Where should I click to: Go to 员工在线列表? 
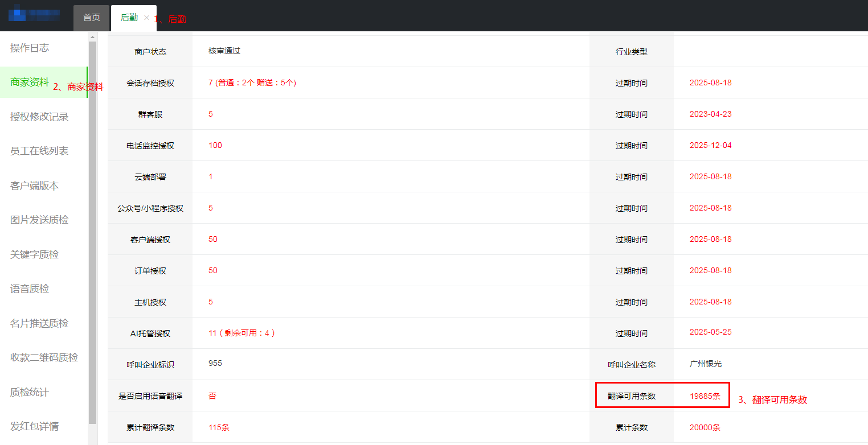tap(39, 151)
